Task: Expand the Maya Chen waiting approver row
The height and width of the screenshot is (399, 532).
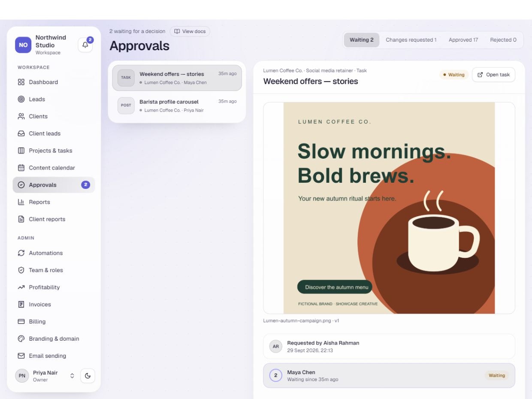Action: pos(389,375)
